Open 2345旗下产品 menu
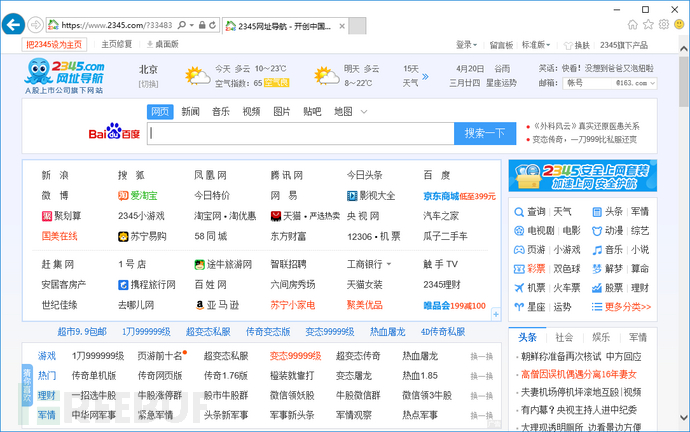Image resolution: width=690 pixels, height=432 pixels. point(624,45)
